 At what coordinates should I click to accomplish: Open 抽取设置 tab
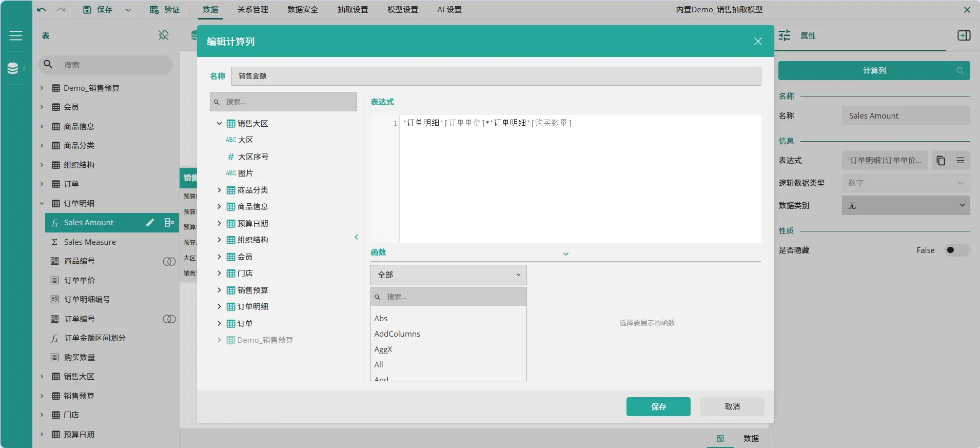tap(352, 10)
